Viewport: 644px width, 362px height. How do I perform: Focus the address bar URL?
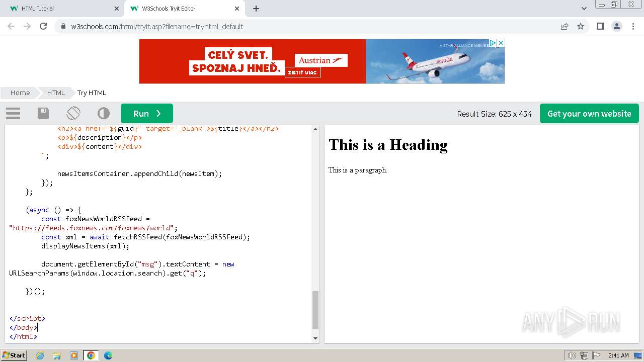[157, 27]
